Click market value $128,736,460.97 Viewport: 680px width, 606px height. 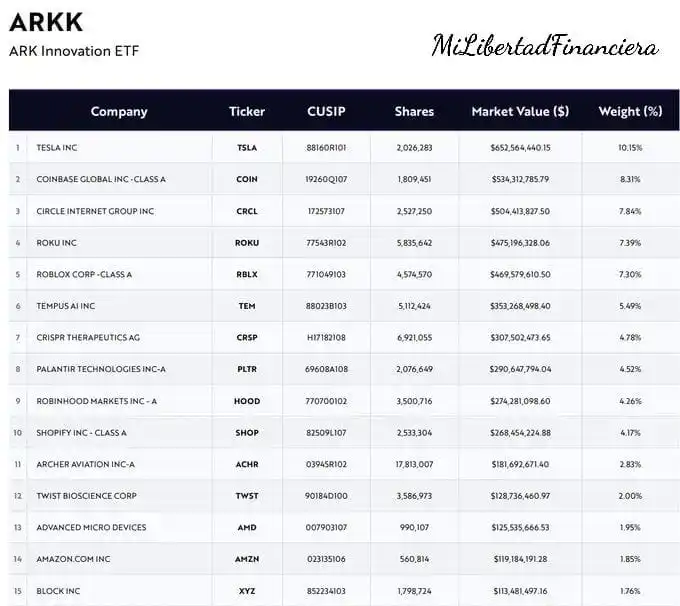click(520, 496)
